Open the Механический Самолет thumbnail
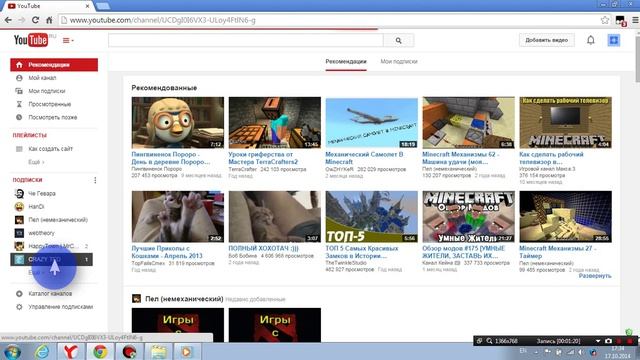Viewport: 640px width, 360px height. [x=371, y=122]
